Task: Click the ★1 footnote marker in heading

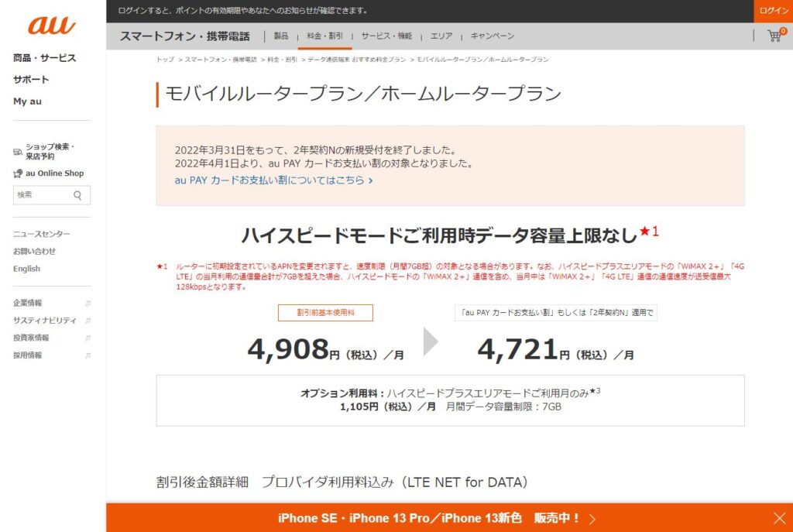Action: (649, 232)
